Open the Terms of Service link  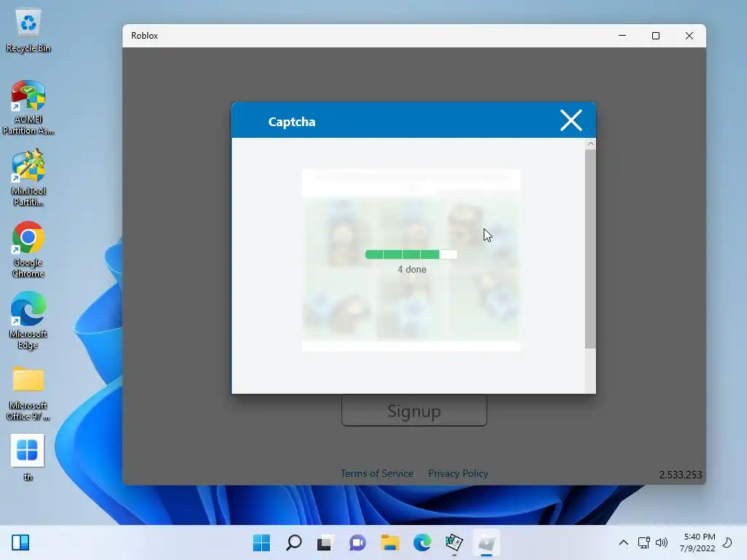[377, 473]
